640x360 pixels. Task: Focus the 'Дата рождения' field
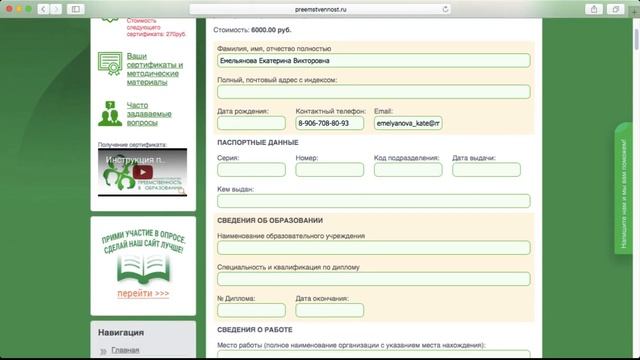click(x=251, y=123)
